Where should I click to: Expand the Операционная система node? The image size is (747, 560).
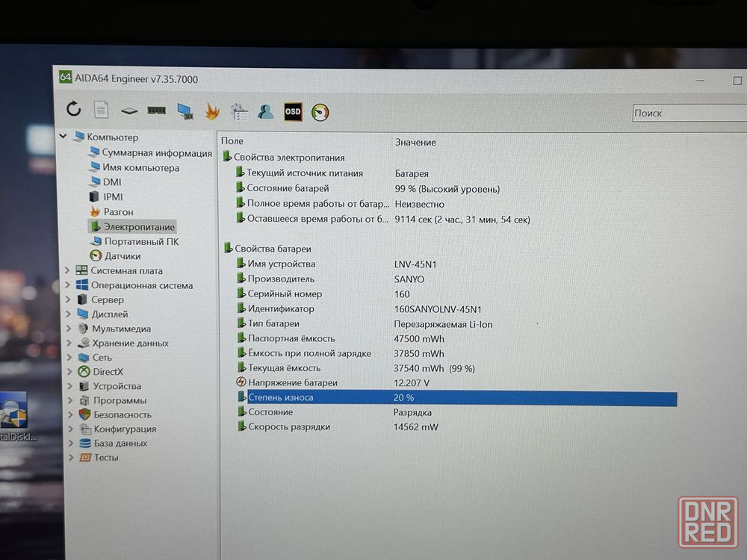coord(68,285)
